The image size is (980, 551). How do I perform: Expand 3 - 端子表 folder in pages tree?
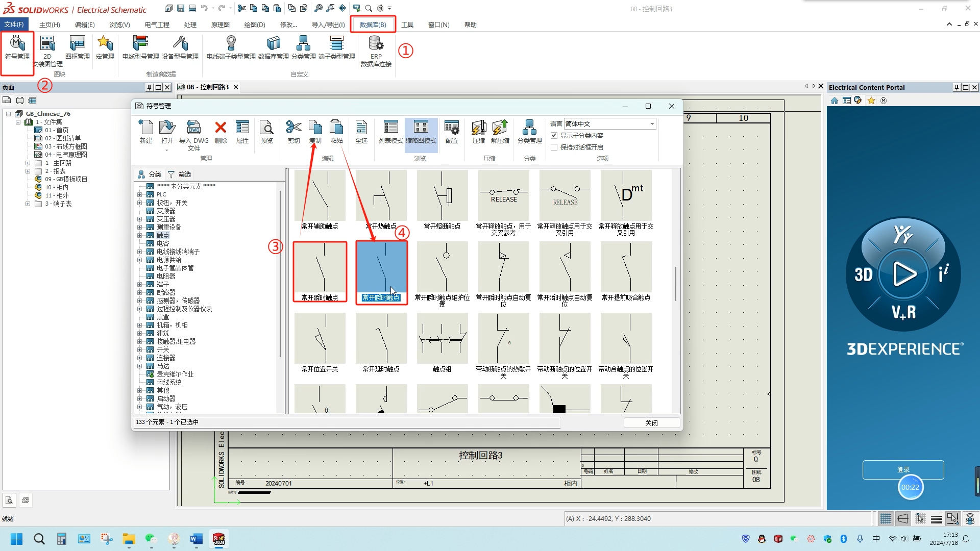point(28,204)
